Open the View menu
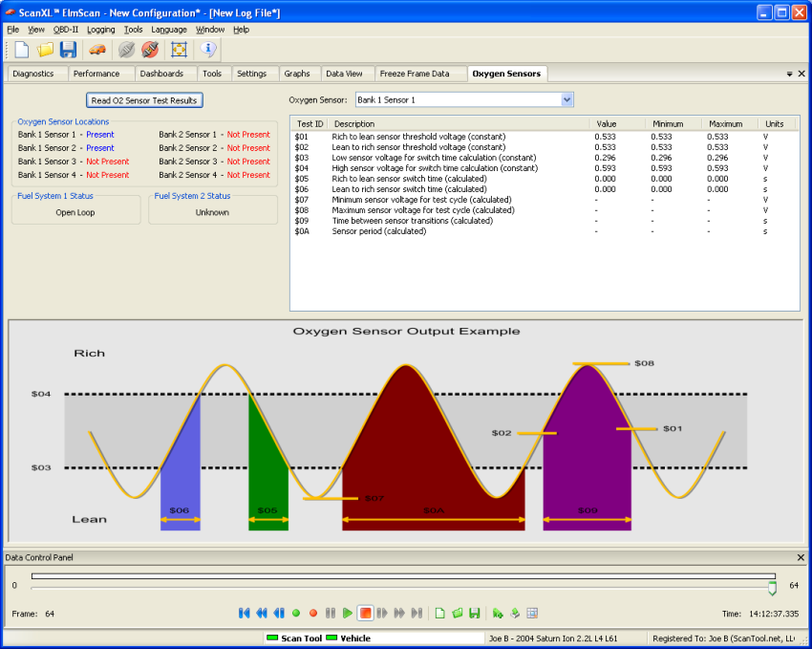This screenshot has height=649, width=812. (36, 30)
